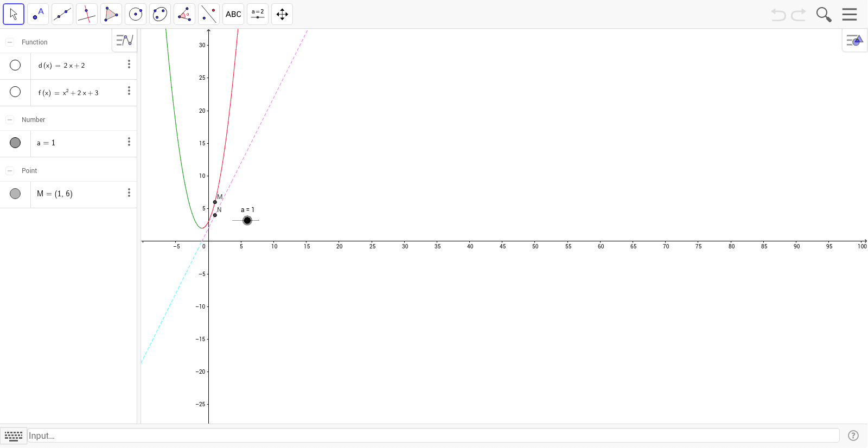The height and width of the screenshot is (448, 868).
Task: Open options menu for a = 1
Action: point(129,142)
